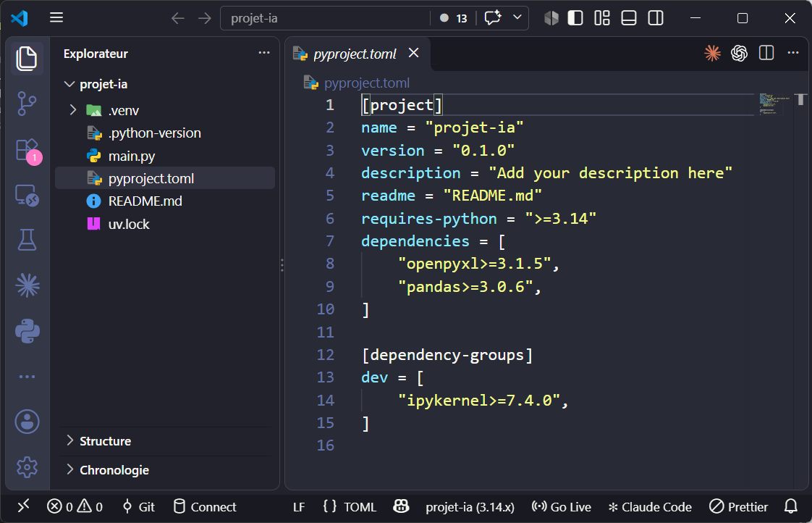The width and height of the screenshot is (812, 523).
Task: Open the Python view in activity bar
Action: coord(27,331)
